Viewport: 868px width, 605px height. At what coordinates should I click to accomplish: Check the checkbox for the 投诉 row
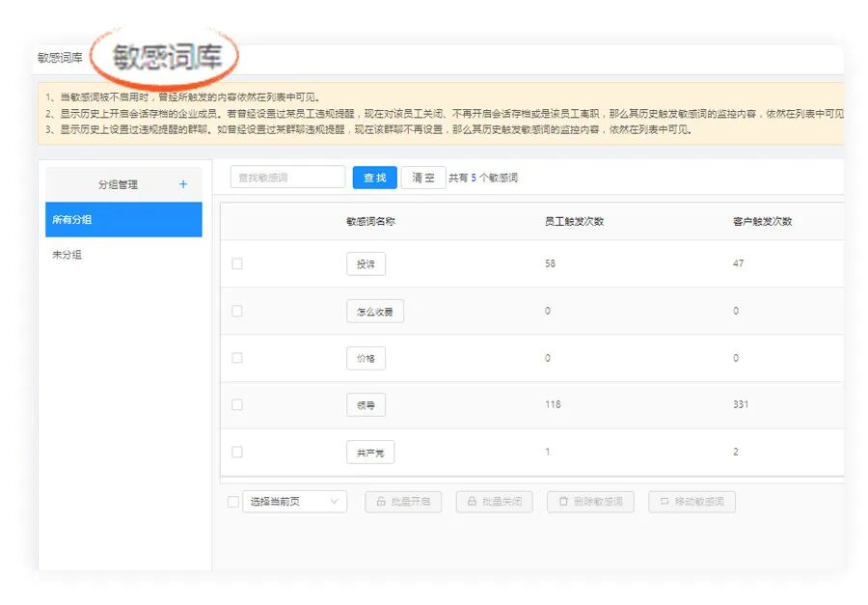pos(236,263)
